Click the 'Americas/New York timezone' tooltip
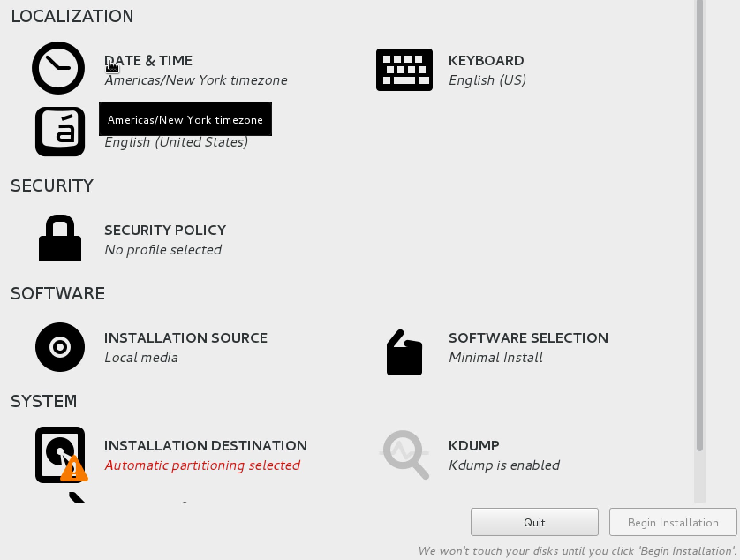The width and height of the screenshot is (740, 560). click(185, 119)
